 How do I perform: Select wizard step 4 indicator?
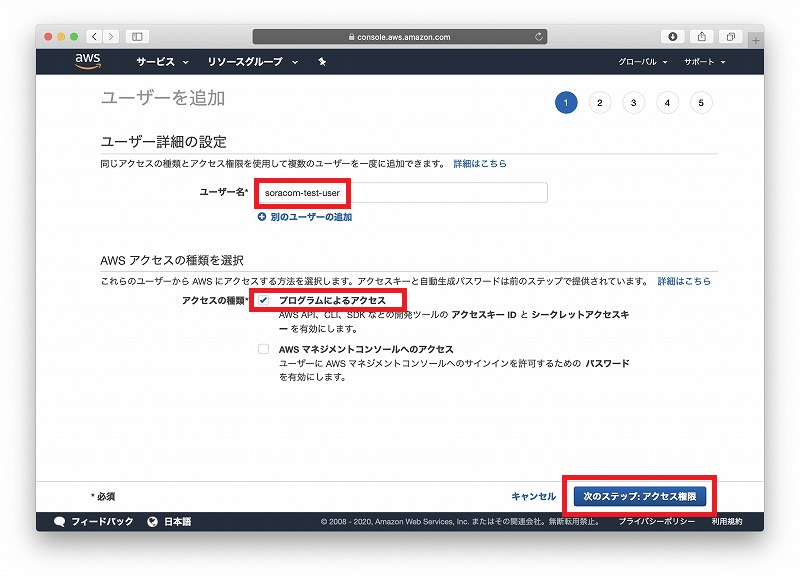point(667,103)
